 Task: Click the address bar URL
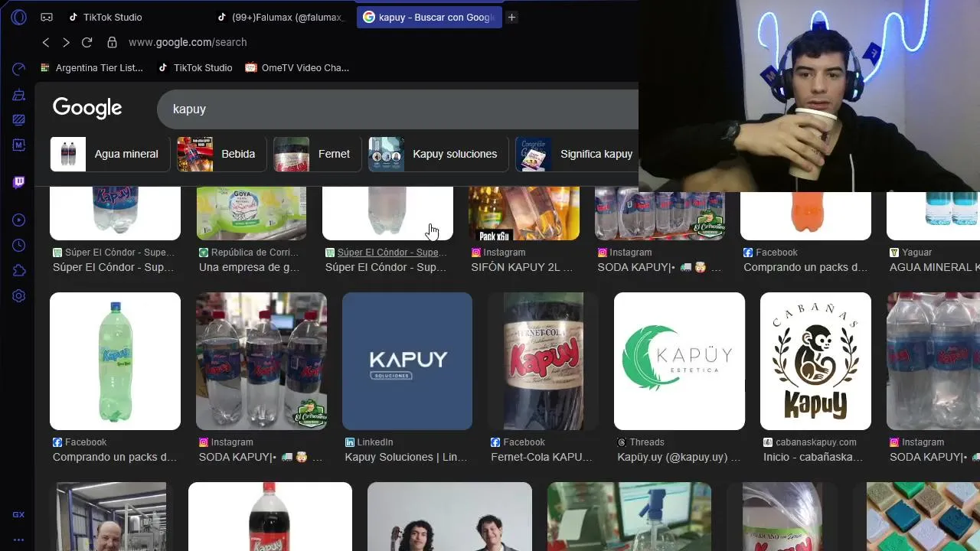tap(188, 42)
